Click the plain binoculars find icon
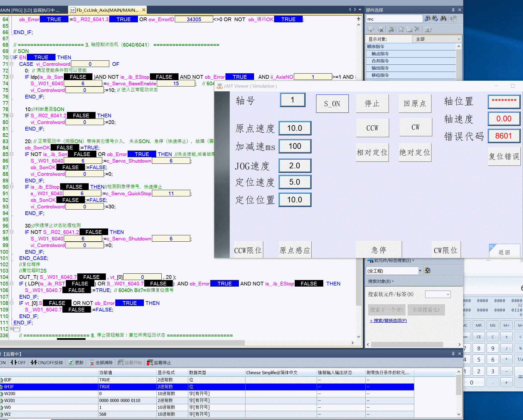 [x=443, y=19]
